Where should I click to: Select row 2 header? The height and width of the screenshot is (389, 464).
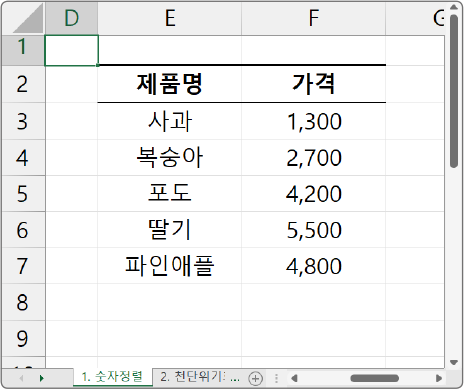click(x=23, y=84)
